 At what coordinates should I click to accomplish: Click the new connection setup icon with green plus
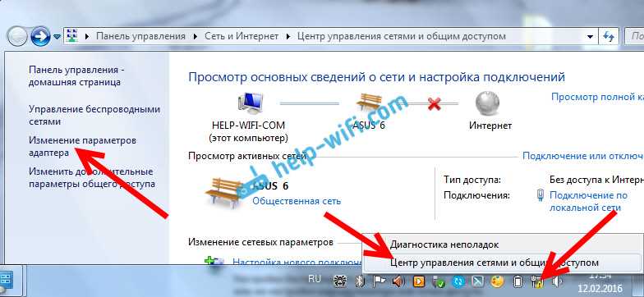click(x=214, y=262)
